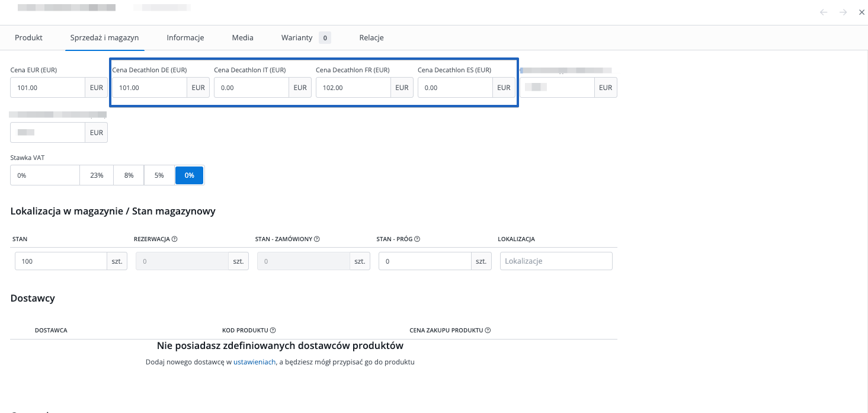
Task: Click the next product arrow icon
Action: pos(843,12)
